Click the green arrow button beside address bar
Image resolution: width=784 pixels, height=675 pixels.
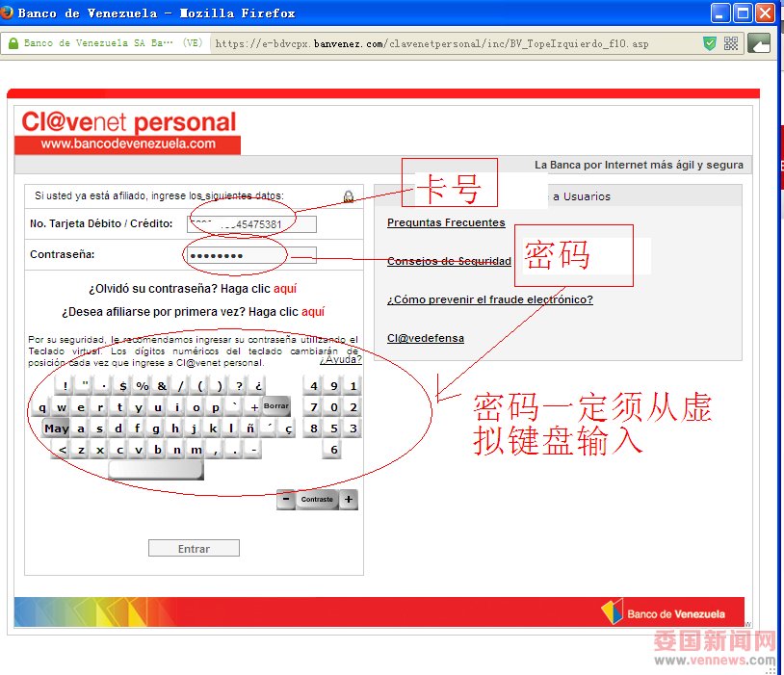[759, 43]
